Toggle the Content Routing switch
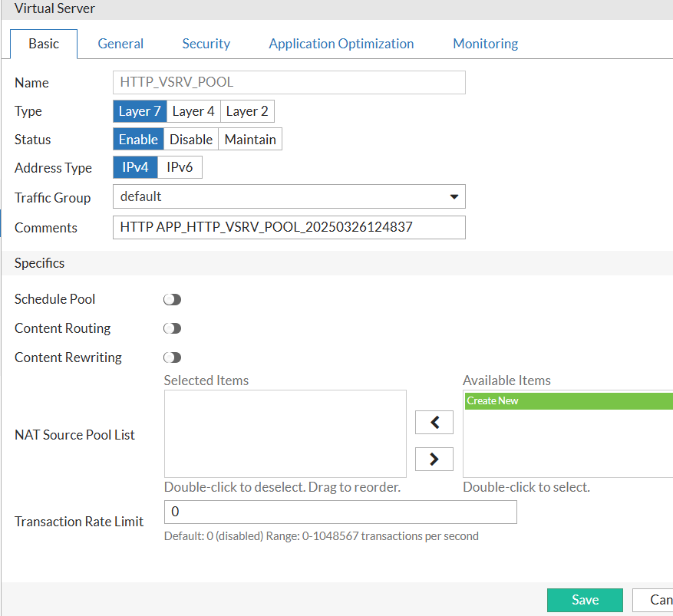Screen dimensions: 673x616 [172, 328]
